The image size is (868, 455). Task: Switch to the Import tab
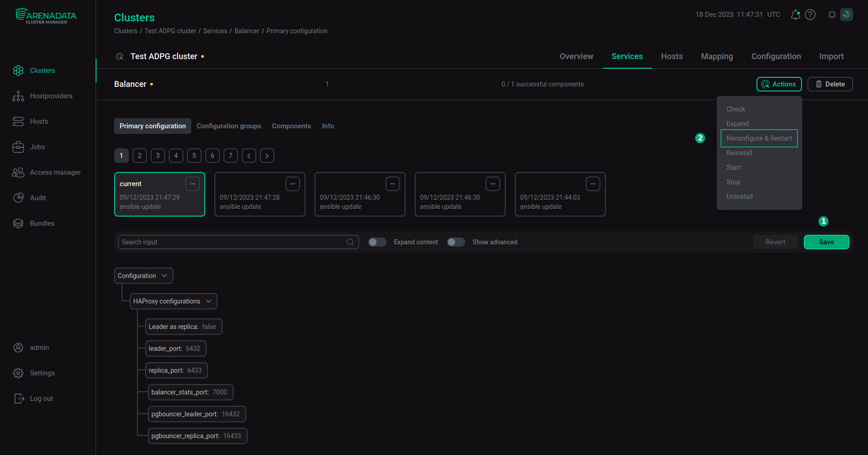click(831, 56)
